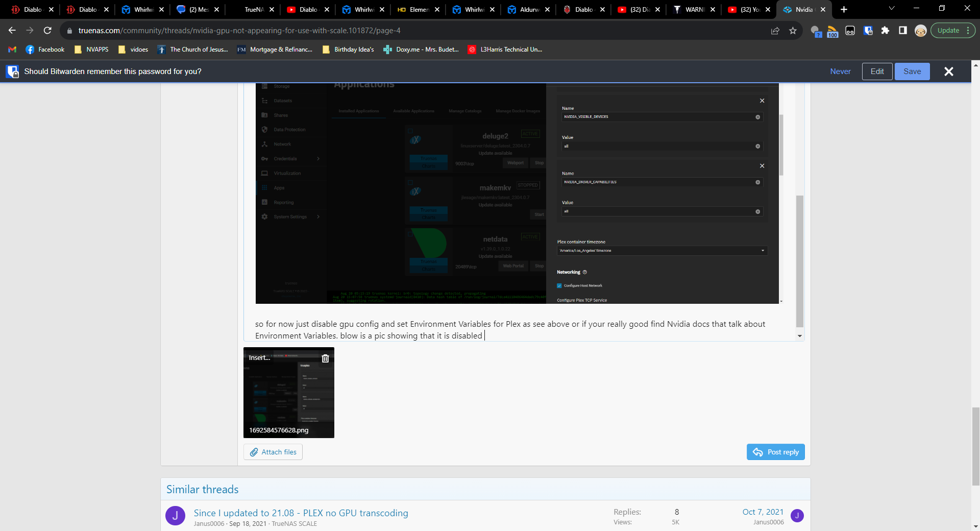This screenshot has width=980, height=531.
Task: Reload the current page
Action: coord(47,31)
